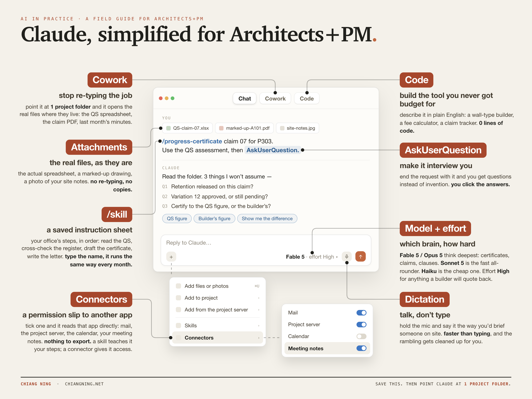
Task: Turn off the Mail connector toggle
Action: click(x=361, y=313)
